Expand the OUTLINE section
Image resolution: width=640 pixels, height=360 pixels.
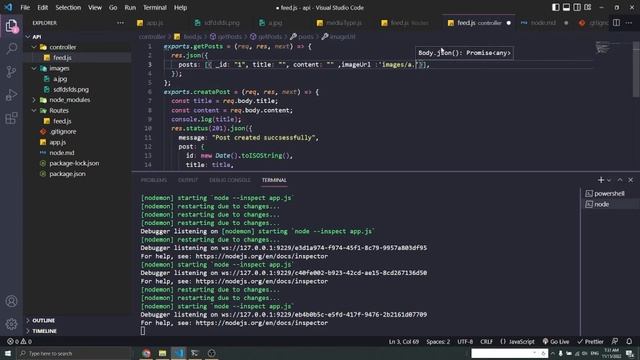click(x=77, y=320)
